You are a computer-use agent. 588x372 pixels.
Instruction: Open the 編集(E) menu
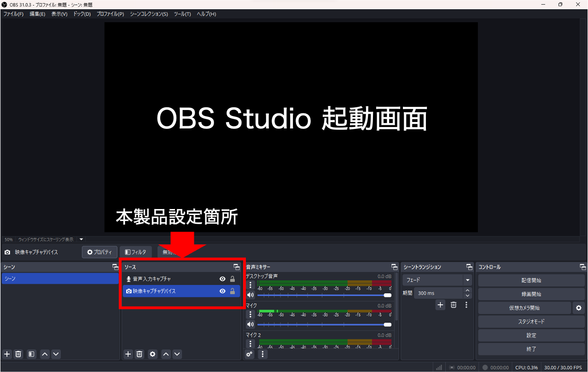[38, 14]
